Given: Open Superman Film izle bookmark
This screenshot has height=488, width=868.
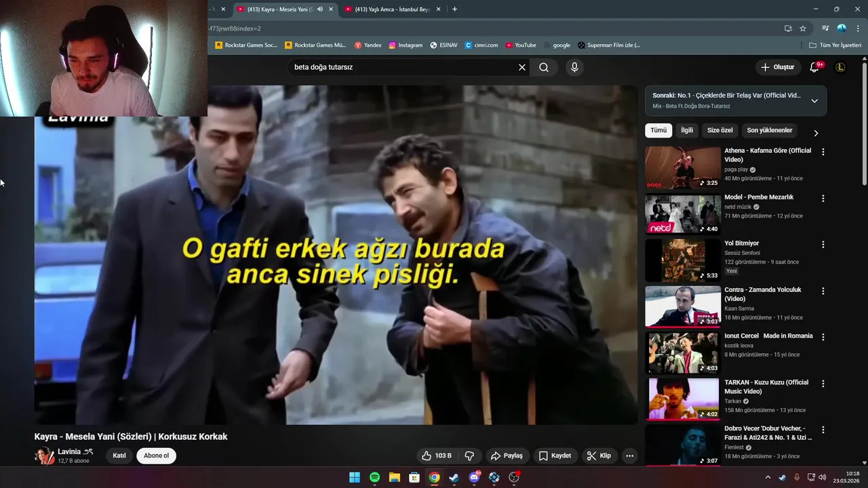Looking at the screenshot, I should (609, 45).
